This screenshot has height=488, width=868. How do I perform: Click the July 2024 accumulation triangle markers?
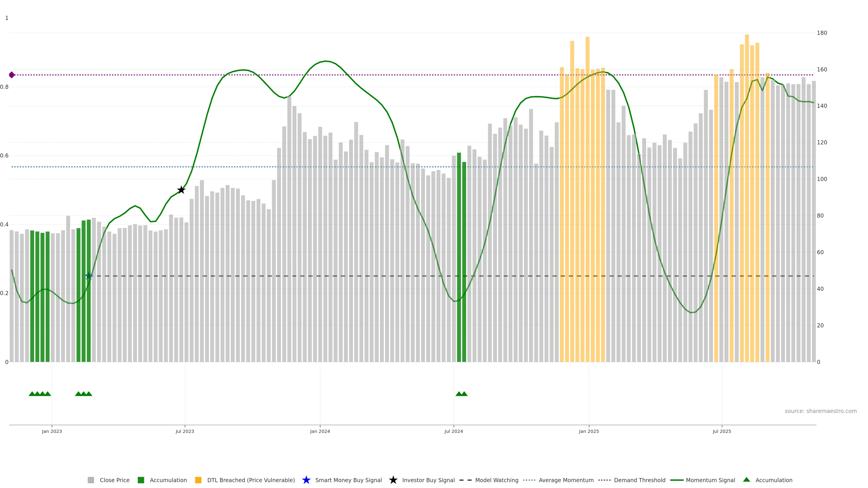(x=461, y=394)
